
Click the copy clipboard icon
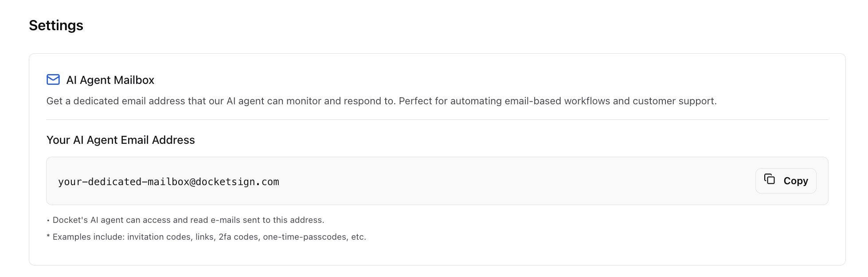coord(770,179)
